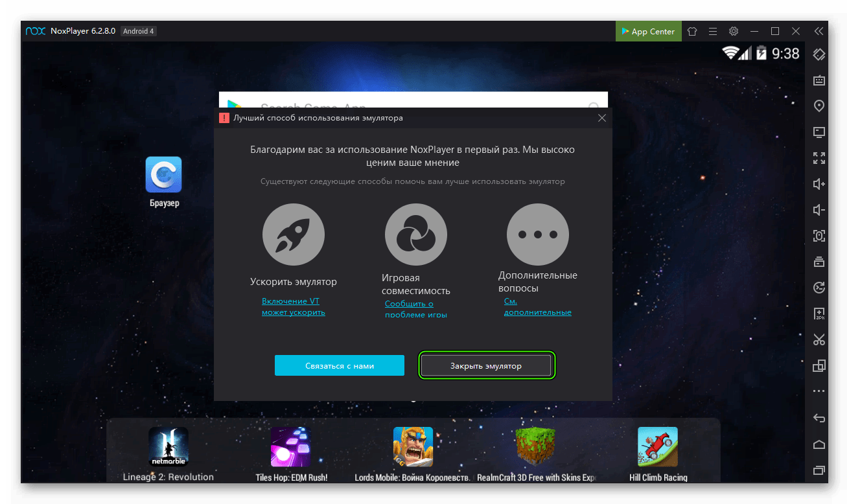This screenshot has width=849, height=504.
Task: Click the red warning icon in dialog title
Action: [224, 118]
